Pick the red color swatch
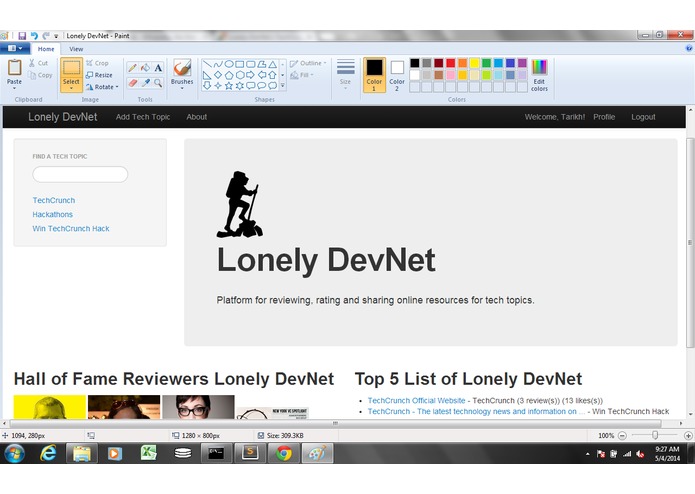Screen dimensions: 695x494 pos(450,63)
